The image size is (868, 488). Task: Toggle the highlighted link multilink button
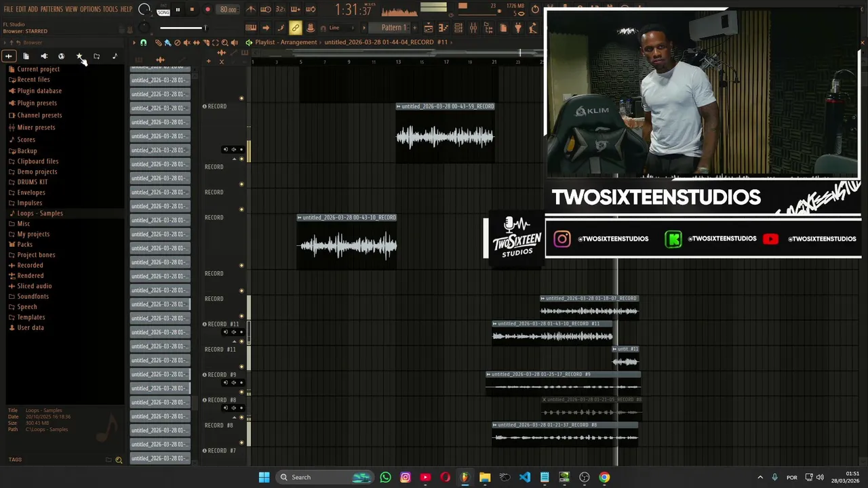295,28
